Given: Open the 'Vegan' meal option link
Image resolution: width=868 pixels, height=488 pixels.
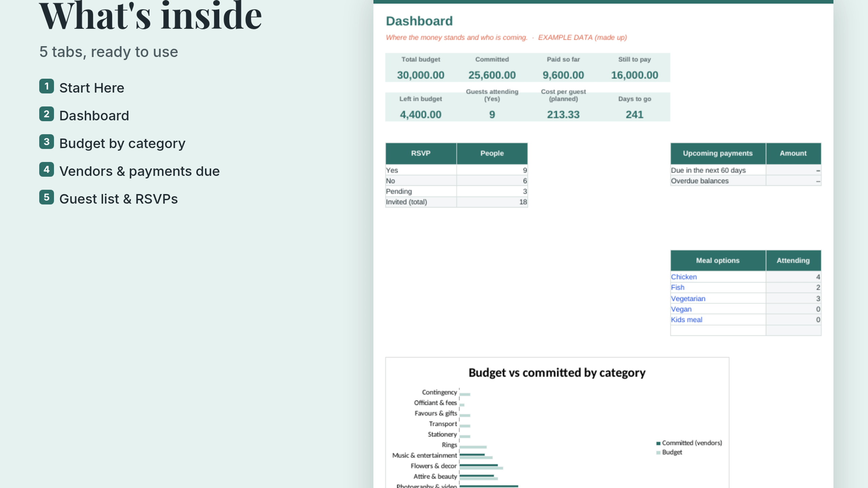Looking at the screenshot, I should pos(681,309).
